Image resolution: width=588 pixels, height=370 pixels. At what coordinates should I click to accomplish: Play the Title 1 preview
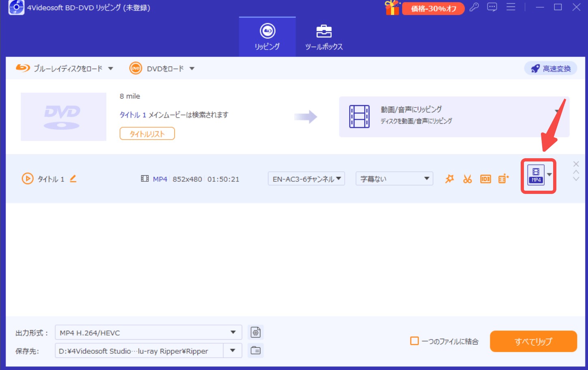[x=28, y=179]
